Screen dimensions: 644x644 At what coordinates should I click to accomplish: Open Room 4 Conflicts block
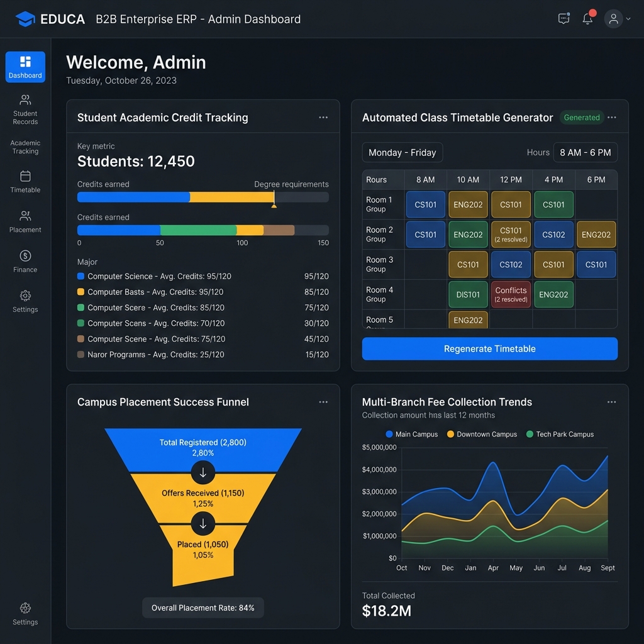[x=511, y=294]
